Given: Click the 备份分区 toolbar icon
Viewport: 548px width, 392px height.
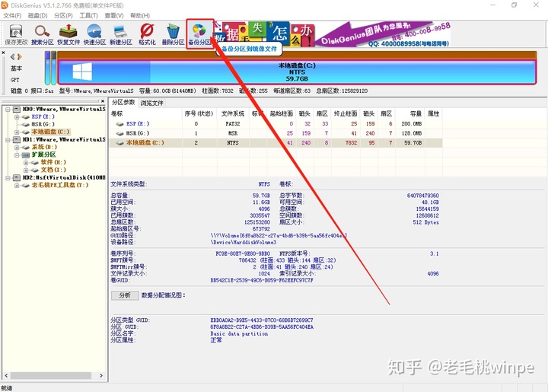Looking at the screenshot, I should click(x=199, y=34).
